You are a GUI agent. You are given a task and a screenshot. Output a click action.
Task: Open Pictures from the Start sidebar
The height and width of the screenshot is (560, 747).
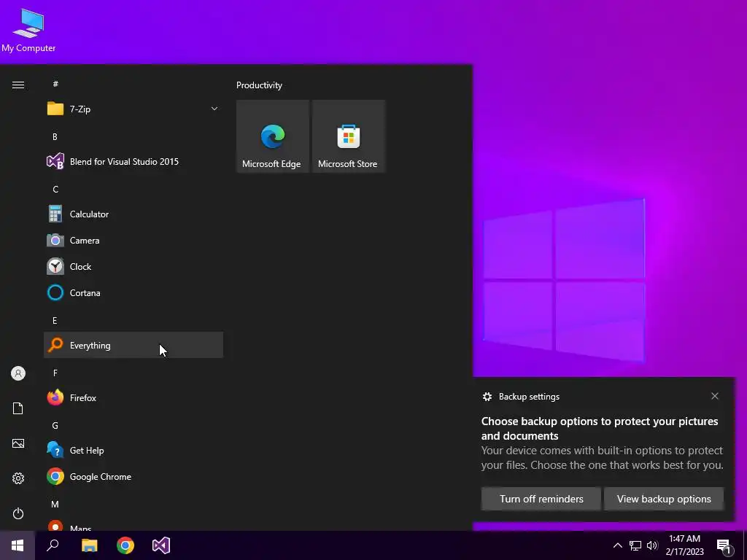pos(18,443)
